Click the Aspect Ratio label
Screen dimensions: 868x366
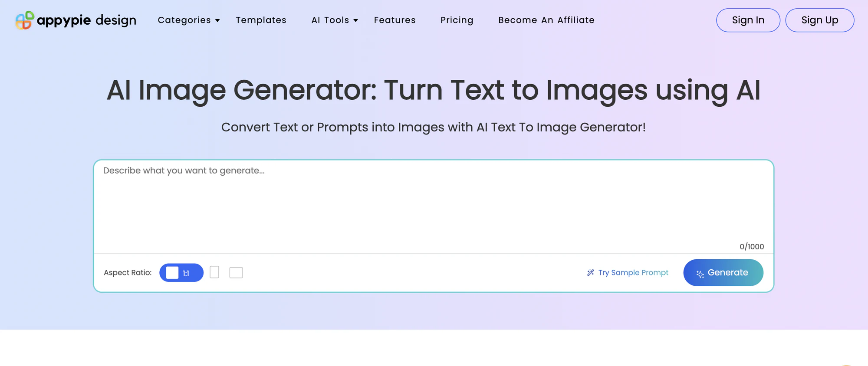click(128, 273)
